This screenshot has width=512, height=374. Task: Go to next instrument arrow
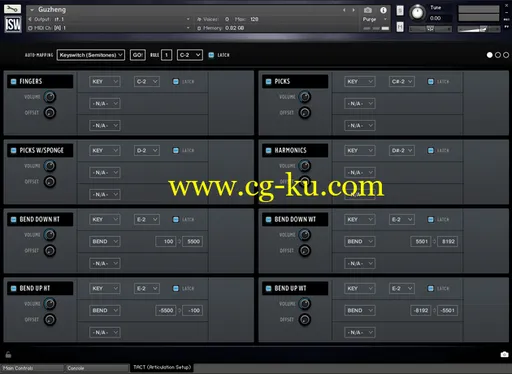click(x=353, y=10)
